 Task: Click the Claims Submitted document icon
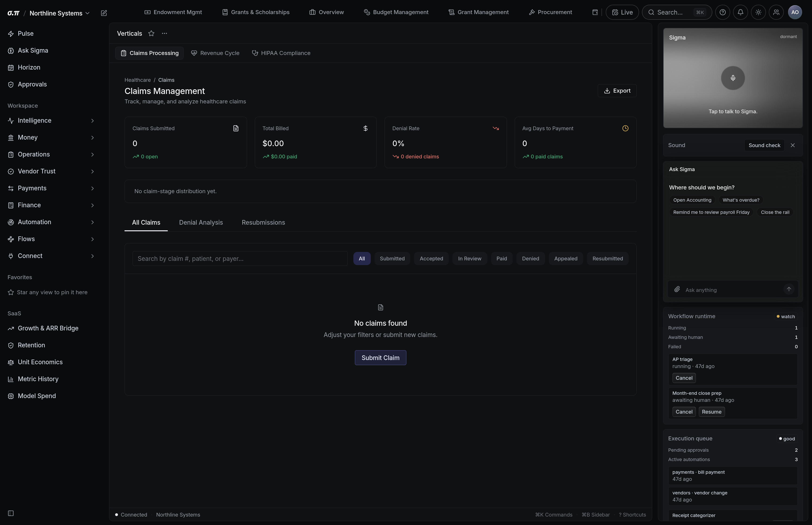pos(236,129)
